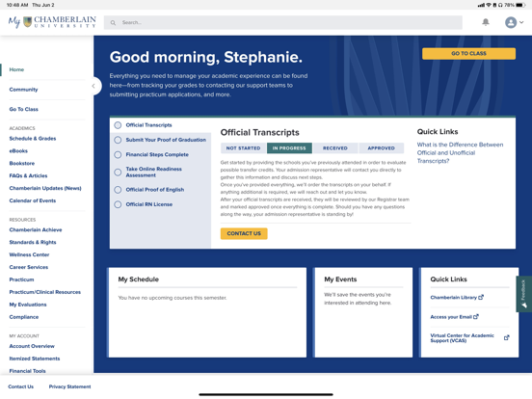Click the IN PROGRESS status tab

tap(289, 148)
